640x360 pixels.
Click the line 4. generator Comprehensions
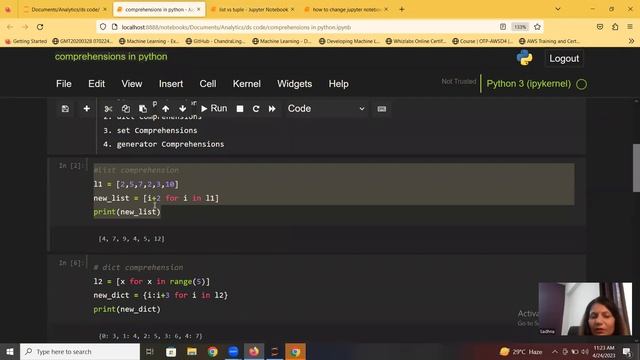tap(163, 144)
